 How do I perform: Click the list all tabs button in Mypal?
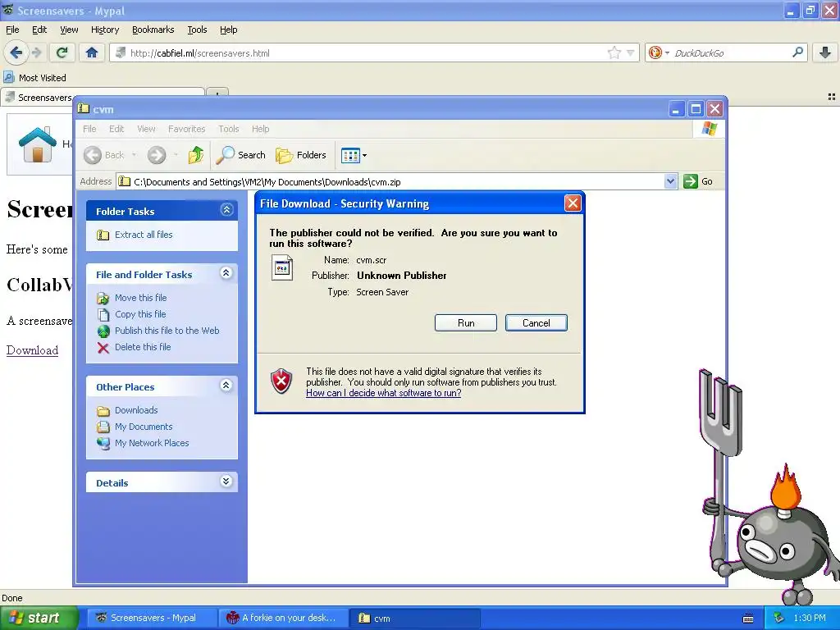pyautogui.click(x=832, y=97)
